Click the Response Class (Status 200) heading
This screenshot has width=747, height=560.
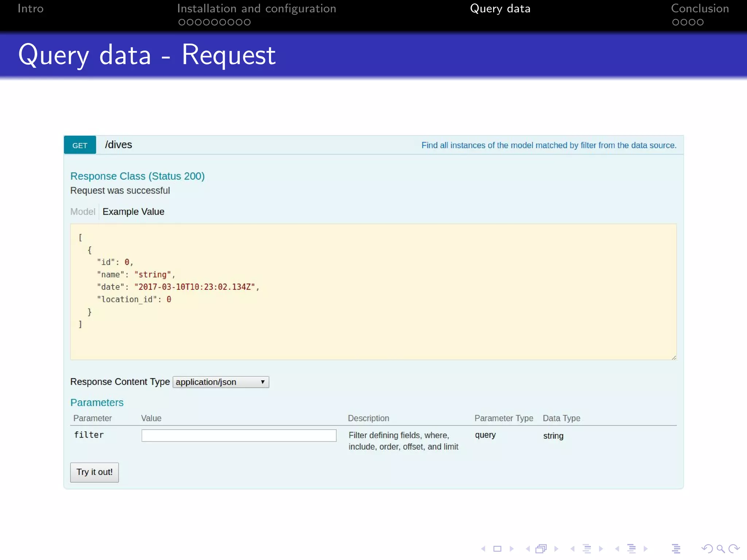[x=138, y=176]
